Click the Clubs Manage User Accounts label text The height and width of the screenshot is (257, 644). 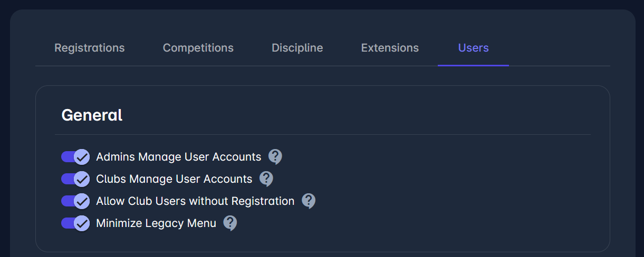click(174, 179)
